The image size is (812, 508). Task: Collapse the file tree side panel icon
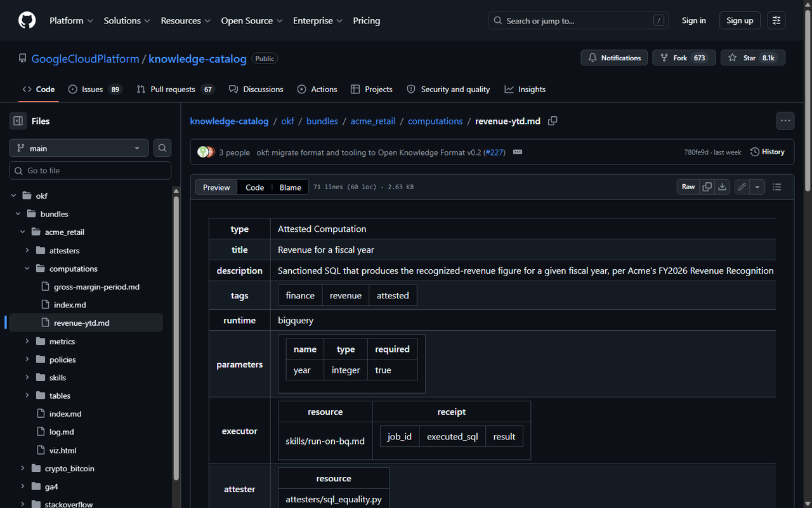click(x=18, y=121)
